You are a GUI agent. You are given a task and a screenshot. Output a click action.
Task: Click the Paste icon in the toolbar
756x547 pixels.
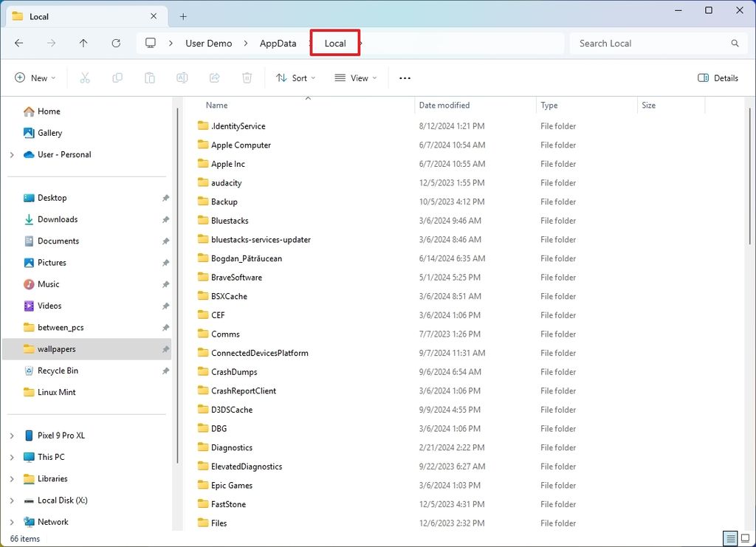pos(150,78)
